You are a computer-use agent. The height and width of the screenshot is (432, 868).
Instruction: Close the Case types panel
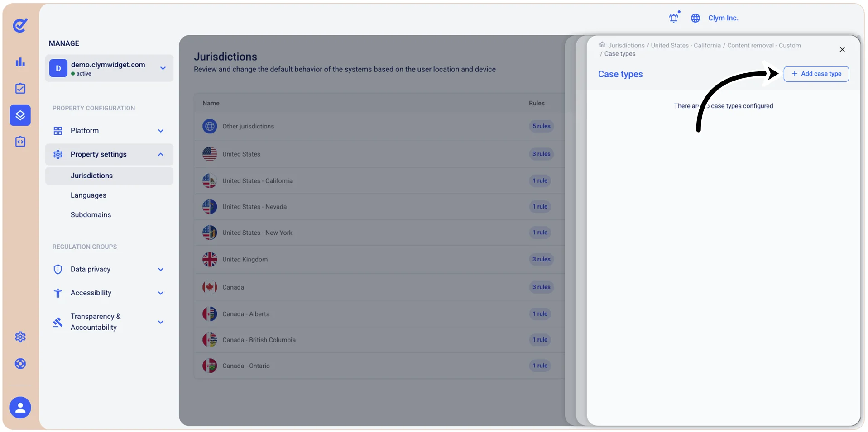842,50
